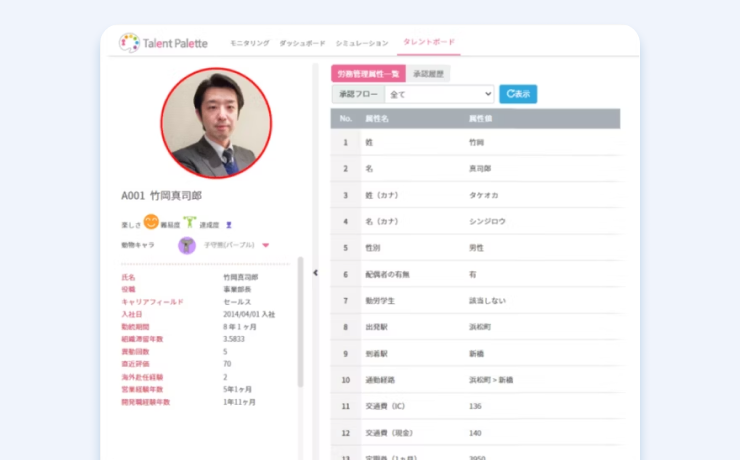Click the 氏名 label in profile

point(128,277)
